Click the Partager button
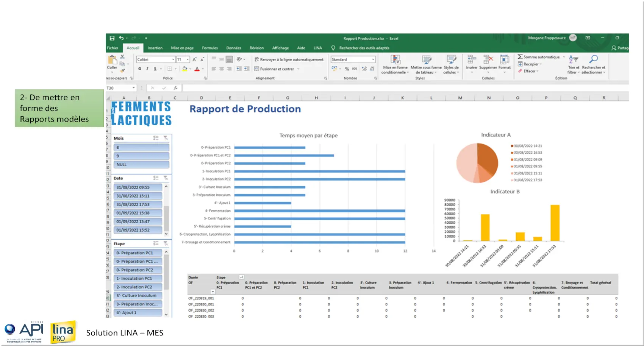 click(x=620, y=48)
